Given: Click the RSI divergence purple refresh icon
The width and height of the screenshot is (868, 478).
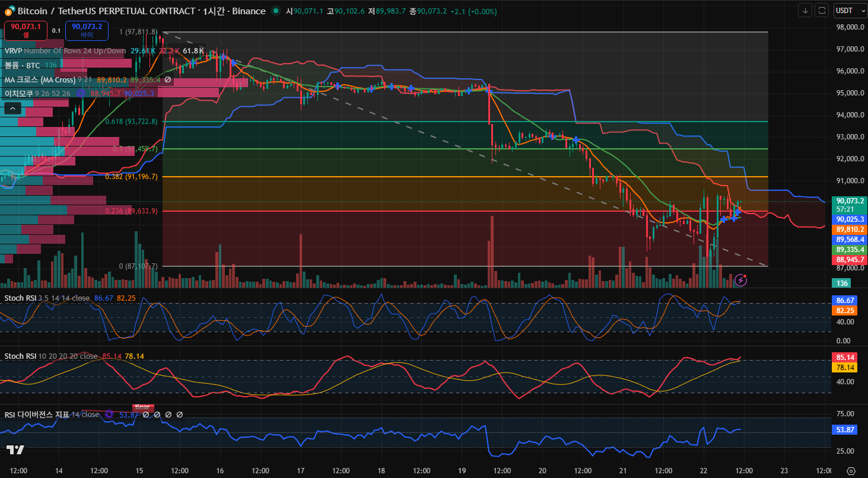Looking at the screenshot, I should (x=109, y=415).
